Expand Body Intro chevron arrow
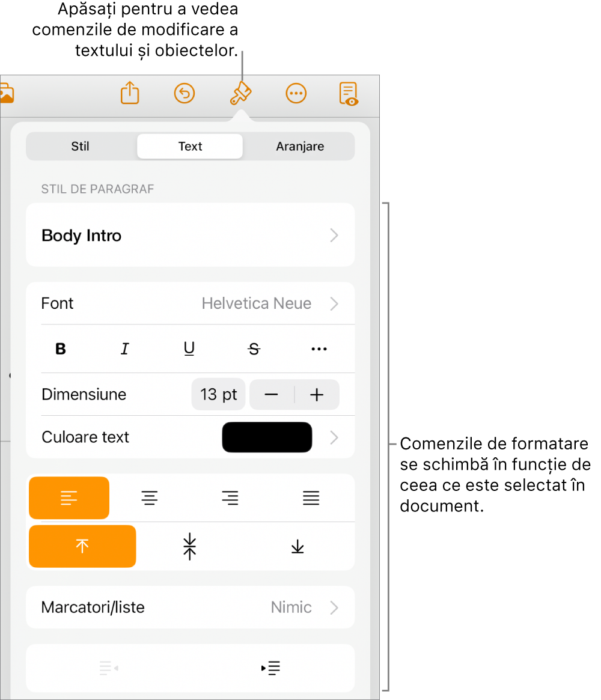Viewport: 601px width, 700px height. (334, 236)
